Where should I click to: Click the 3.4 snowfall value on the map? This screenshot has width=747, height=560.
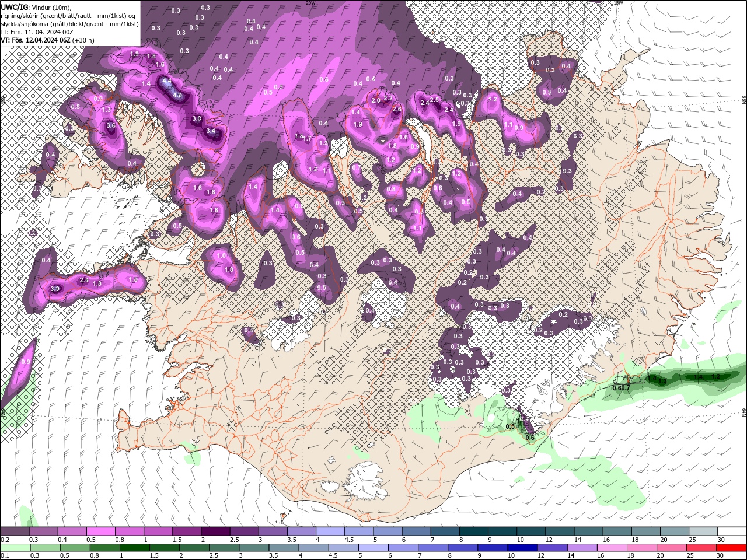pos(211,131)
